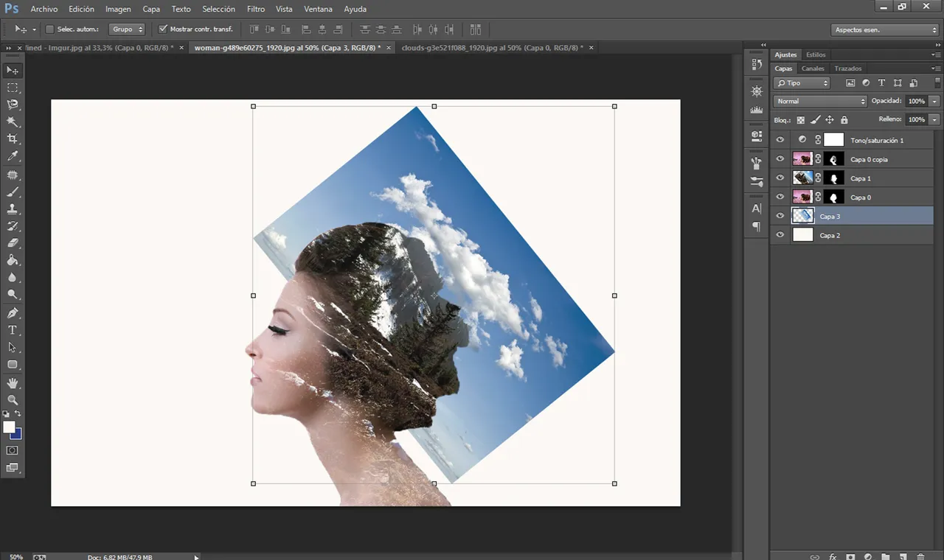Select the Paint Bucket tool
The image size is (944, 560).
tap(13, 260)
